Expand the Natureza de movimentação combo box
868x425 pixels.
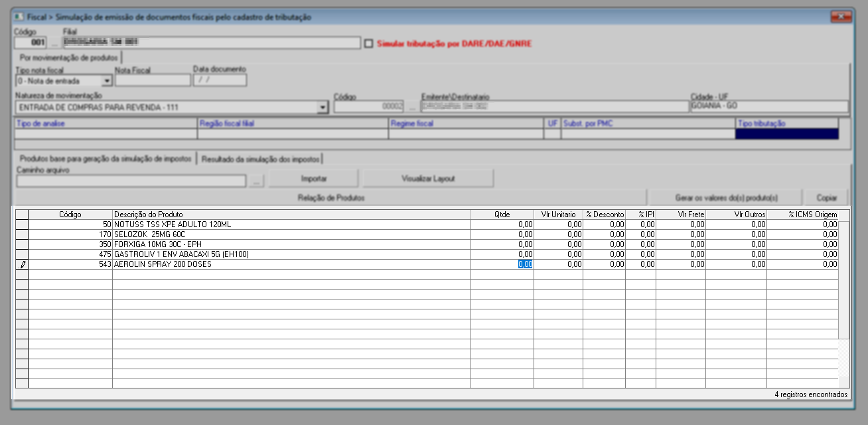point(323,107)
